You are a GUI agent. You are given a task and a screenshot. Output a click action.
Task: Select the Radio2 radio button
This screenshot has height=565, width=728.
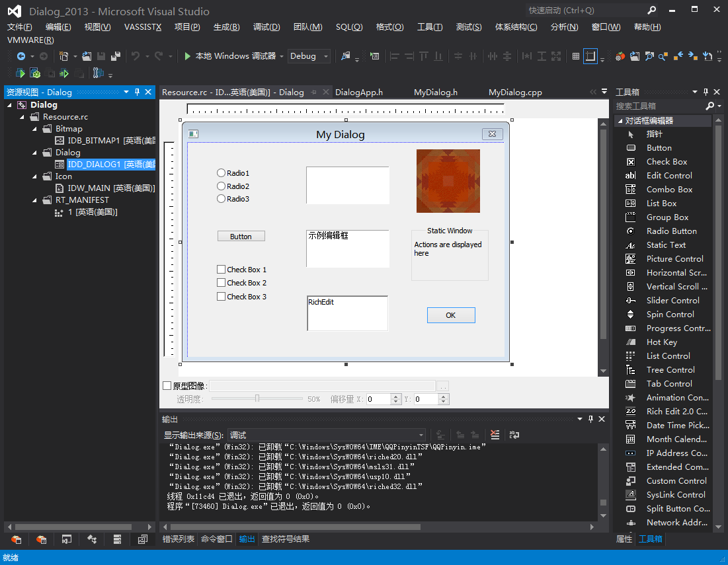point(221,186)
